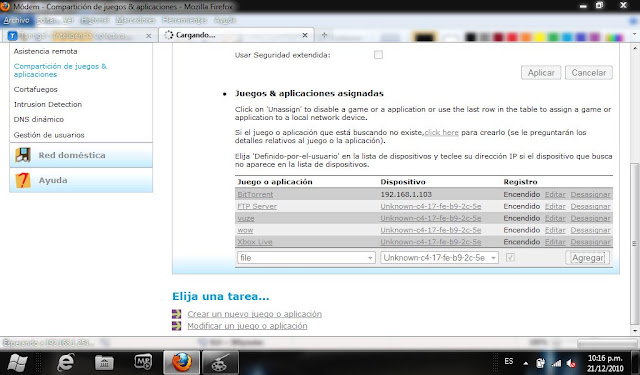This screenshot has height=375, width=640.
Task: Select Compartición de juegos & aplicaciones sidebar link
Action: tap(60, 70)
